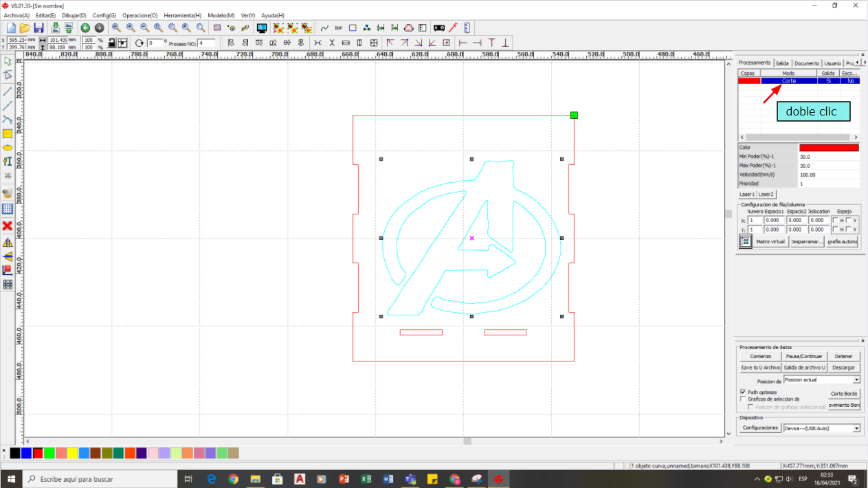Click the green import arrow icon
The height and width of the screenshot is (488, 868).
click(x=55, y=28)
